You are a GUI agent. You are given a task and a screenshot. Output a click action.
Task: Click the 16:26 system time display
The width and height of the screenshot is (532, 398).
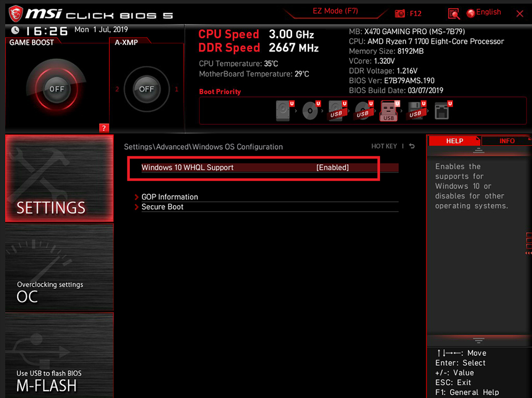click(x=47, y=31)
